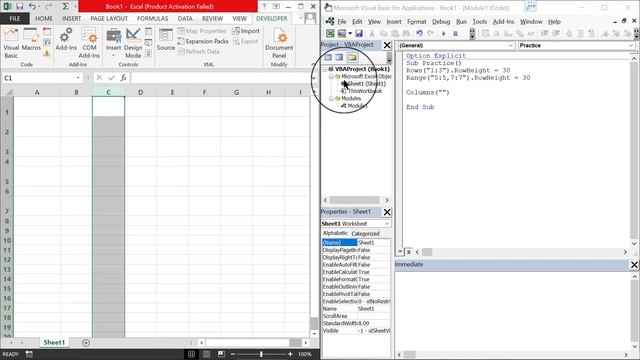Switch to the DATA ribbon tab
Screen dimensions: 640x360
point(185,19)
